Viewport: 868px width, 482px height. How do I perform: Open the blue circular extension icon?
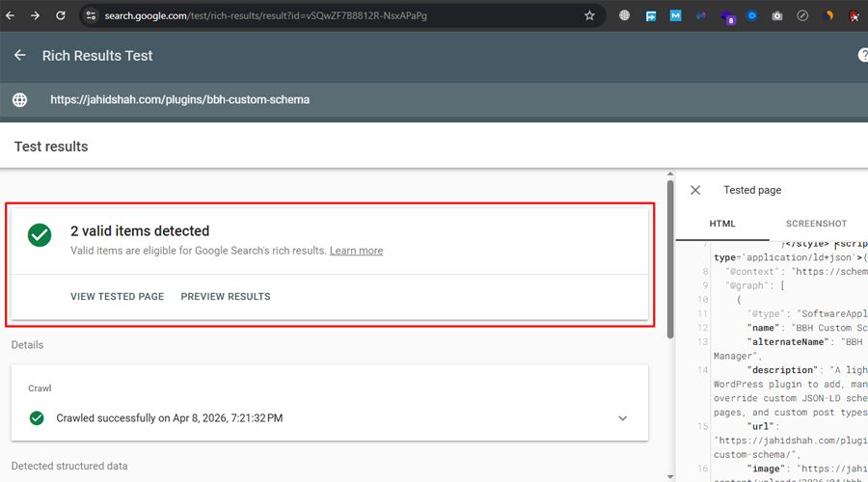[751, 15]
